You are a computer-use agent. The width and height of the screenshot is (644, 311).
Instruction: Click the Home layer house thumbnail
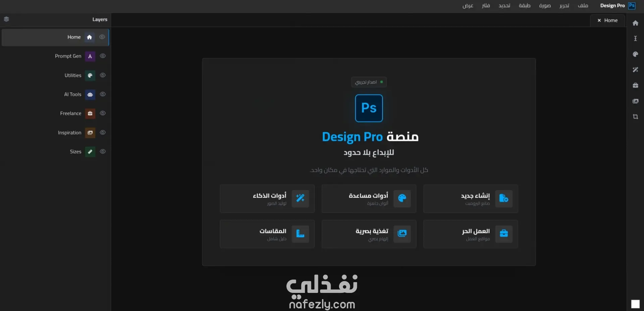[x=90, y=37]
